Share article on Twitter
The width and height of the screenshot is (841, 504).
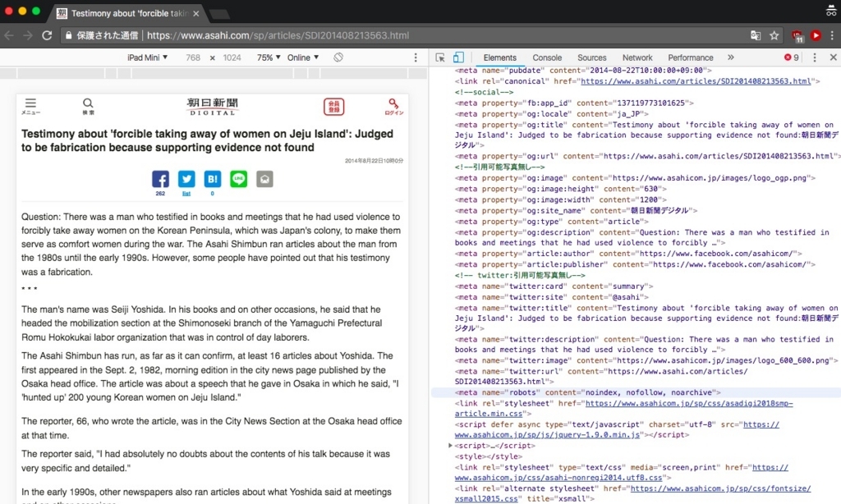[186, 179]
